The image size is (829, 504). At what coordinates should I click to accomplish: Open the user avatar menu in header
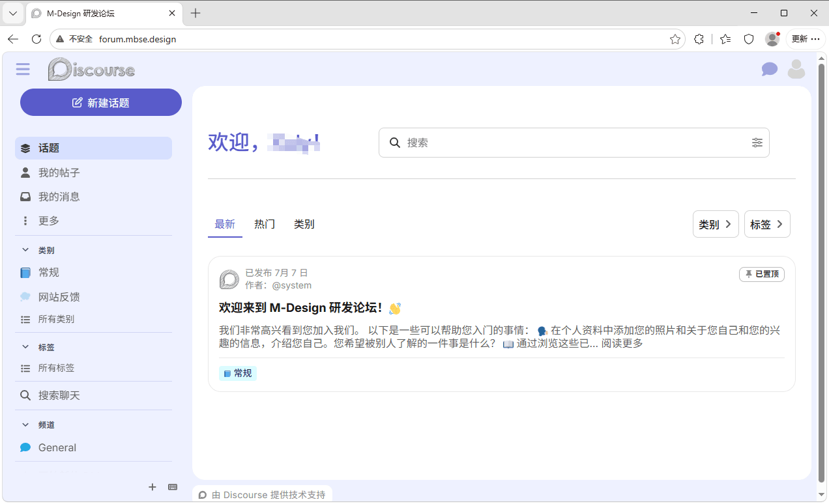796,69
